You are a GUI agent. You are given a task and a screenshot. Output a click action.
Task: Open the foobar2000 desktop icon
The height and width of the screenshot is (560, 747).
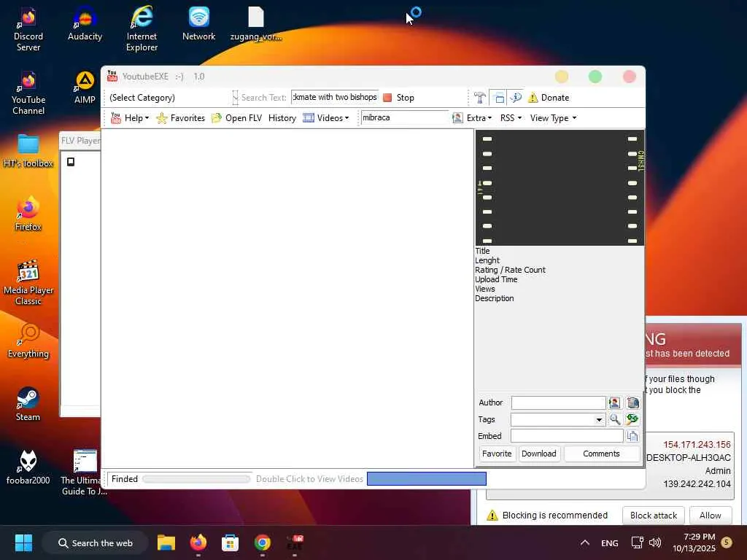(28, 467)
